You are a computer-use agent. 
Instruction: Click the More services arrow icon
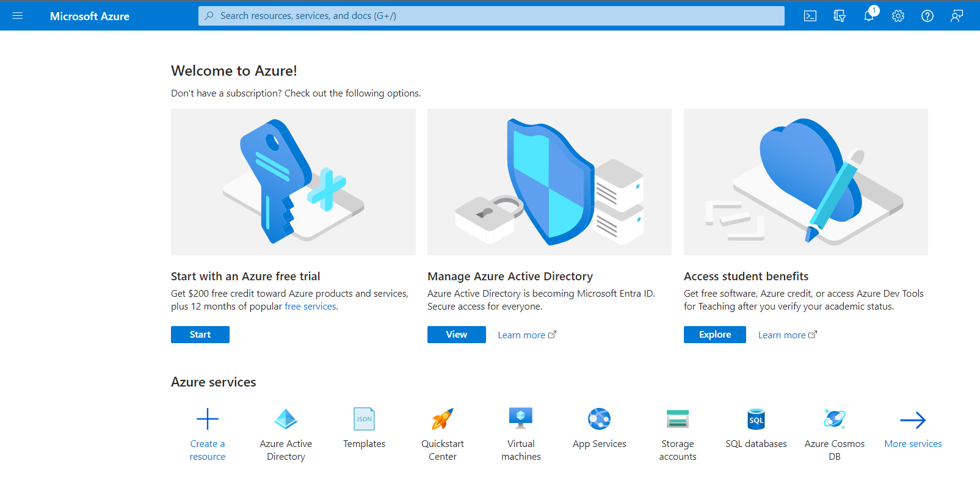(x=913, y=420)
